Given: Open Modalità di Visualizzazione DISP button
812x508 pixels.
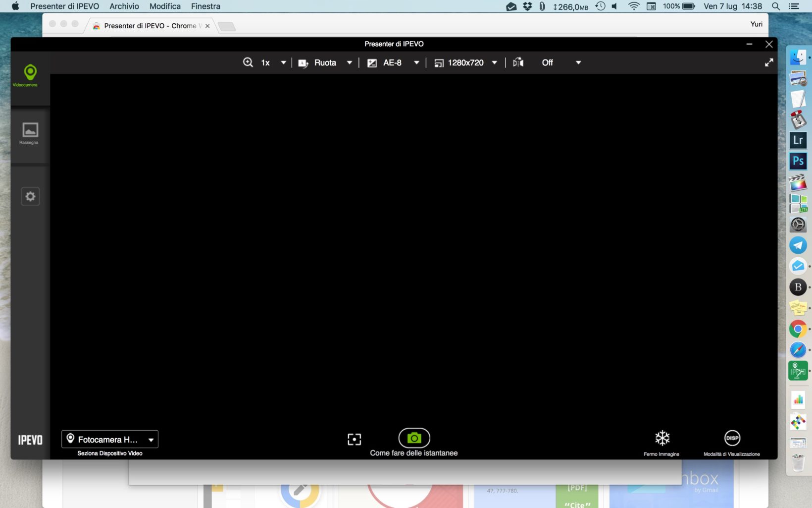Looking at the screenshot, I should click(732, 438).
